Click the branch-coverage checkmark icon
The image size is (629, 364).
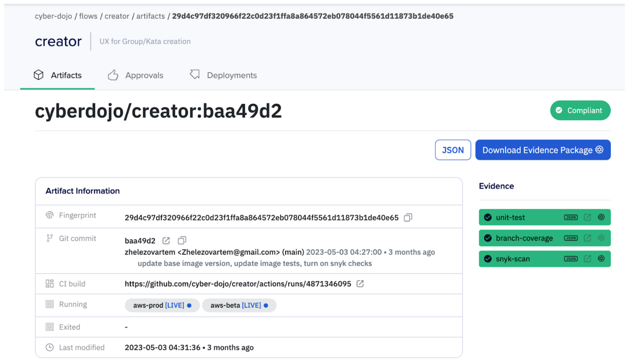[x=488, y=238]
